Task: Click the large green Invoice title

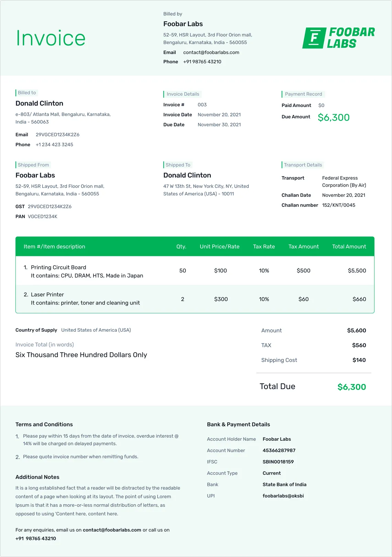Action: [51, 38]
